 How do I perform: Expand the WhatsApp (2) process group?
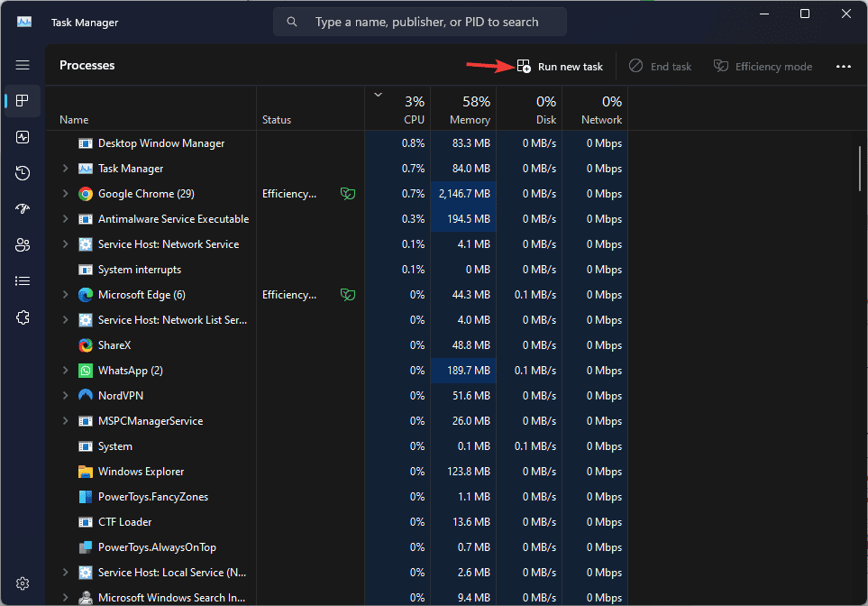[65, 371]
